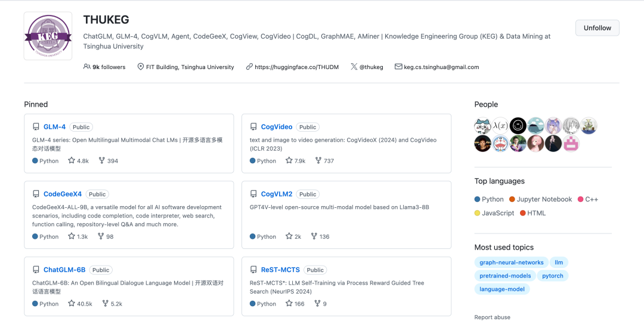Image resolution: width=644 pixels, height=324 pixels.
Task: Open the GLM-4 repository link
Action: pos(54,127)
